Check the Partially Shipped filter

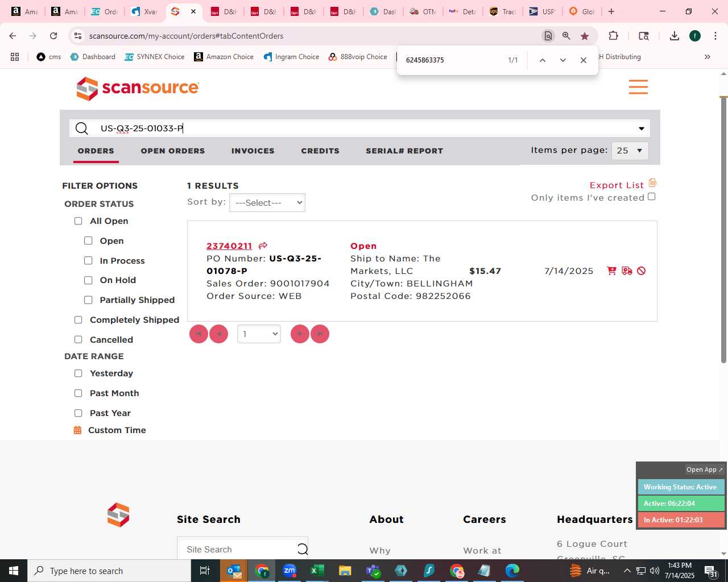click(88, 300)
